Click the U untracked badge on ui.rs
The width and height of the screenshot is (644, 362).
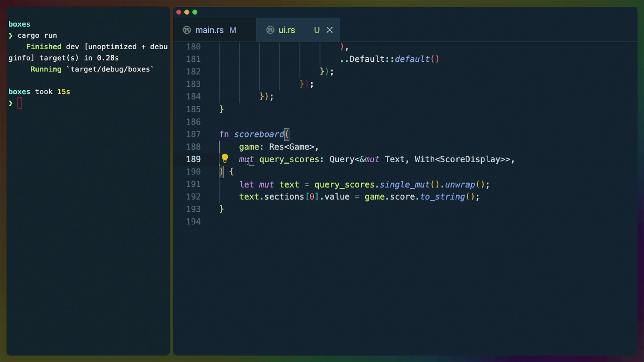click(317, 30)
